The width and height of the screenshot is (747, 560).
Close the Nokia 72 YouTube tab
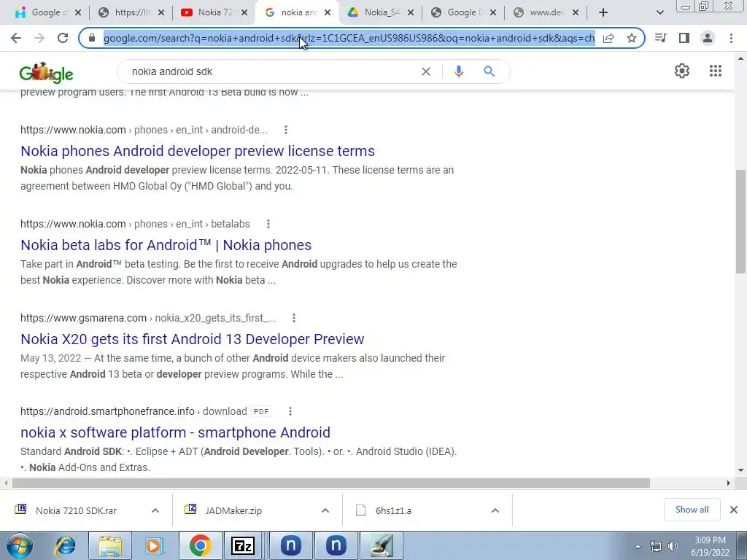244,12
